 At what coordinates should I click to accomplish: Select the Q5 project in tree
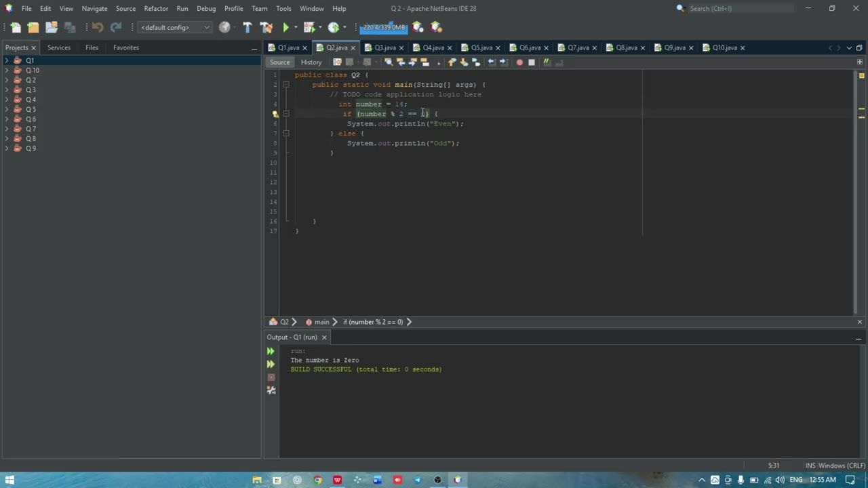(31, 109)
